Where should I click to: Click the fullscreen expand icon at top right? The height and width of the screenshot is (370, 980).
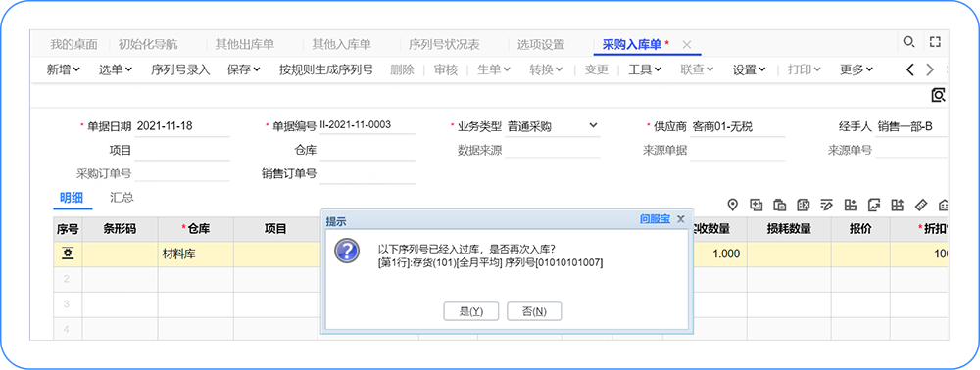(935, 42)
